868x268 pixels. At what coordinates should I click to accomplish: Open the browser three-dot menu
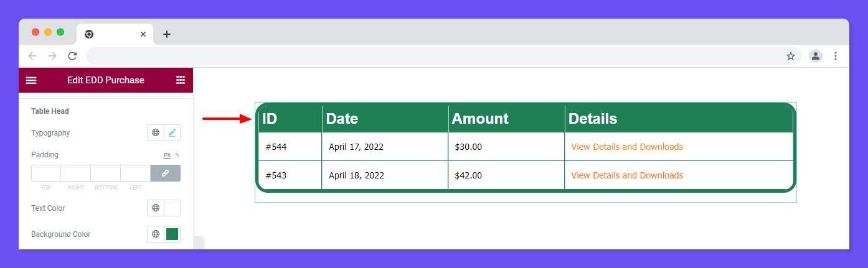tap(836, 56)
